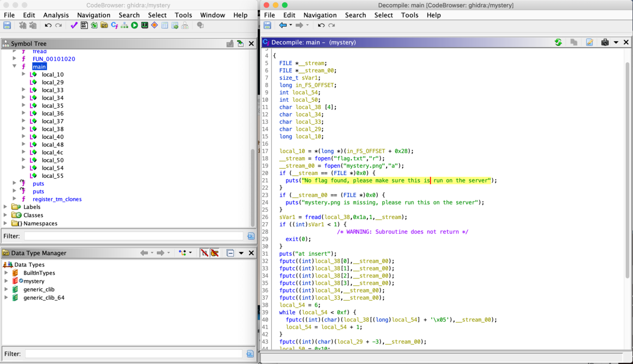Image resolution: width=633 pixels, height=364 pixels.
Task: Collapse the main function tree node
Action: tap(14, 67)
